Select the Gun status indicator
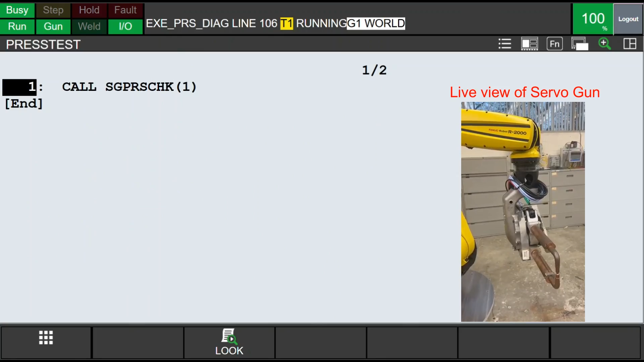 click(53, 26)
